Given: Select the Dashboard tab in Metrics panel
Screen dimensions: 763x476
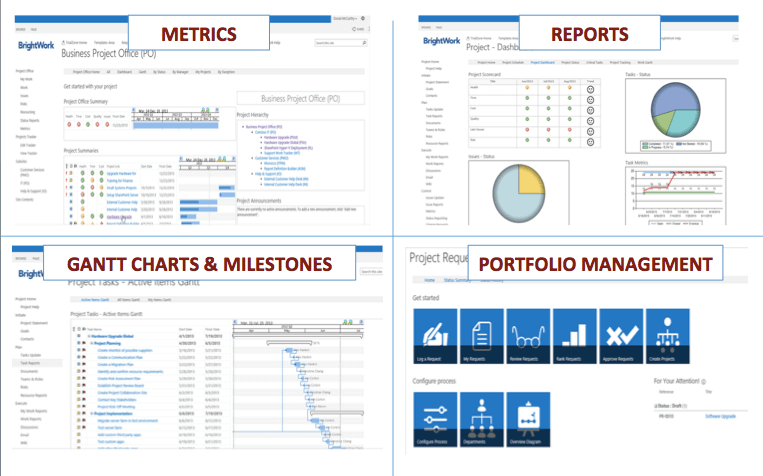Looking at the screenshot, I should coord(125,72).
